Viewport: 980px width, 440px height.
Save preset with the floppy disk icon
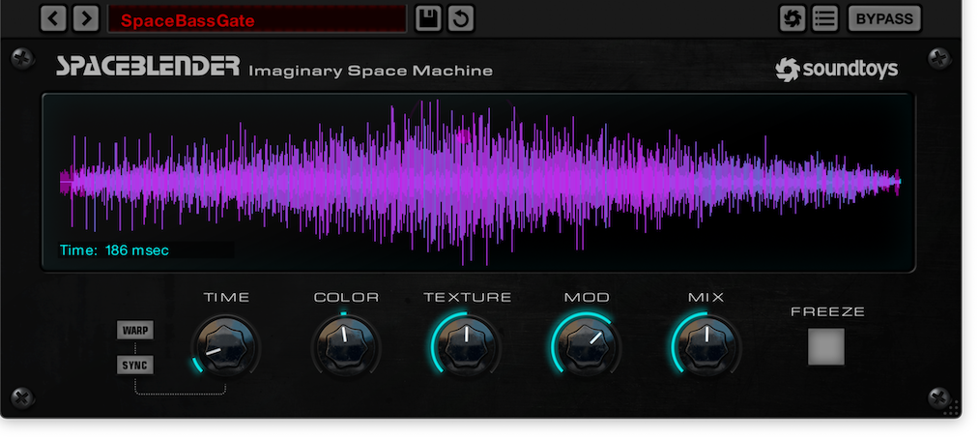pyautogui.click(x=428, y=18)
